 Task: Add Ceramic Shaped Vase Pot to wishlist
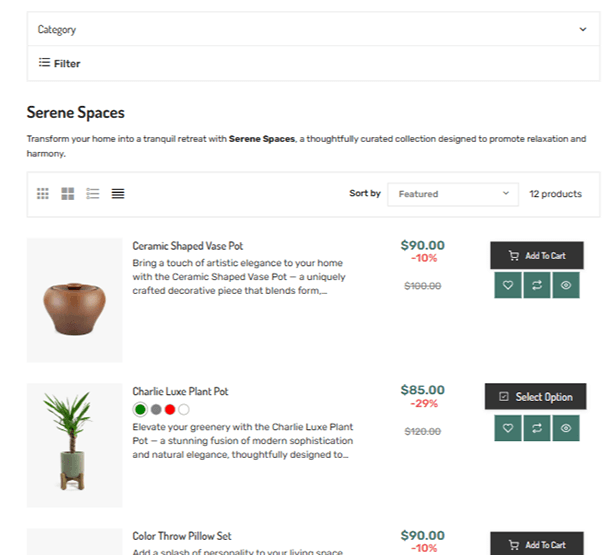pos(508,285)
